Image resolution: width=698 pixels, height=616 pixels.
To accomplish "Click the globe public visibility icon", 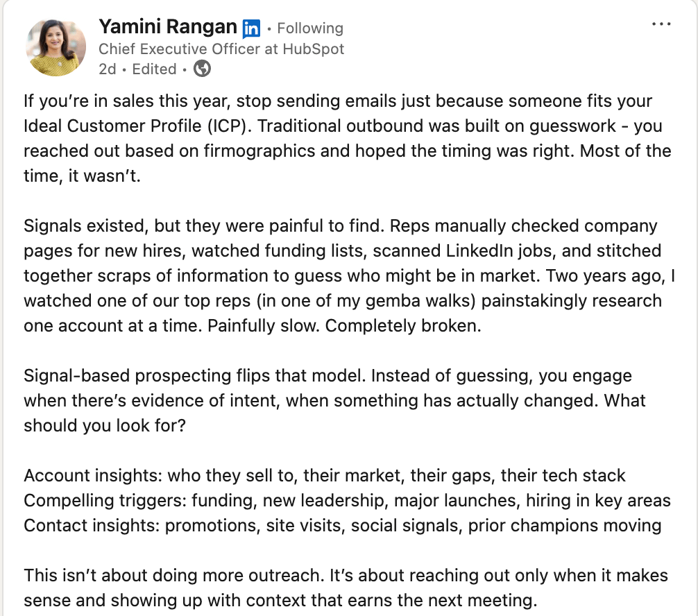I will [x=202, y=69].
